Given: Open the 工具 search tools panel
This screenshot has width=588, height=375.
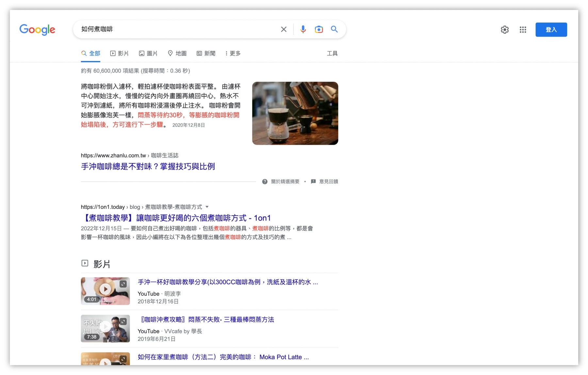Looking at the screenshot, I should pos(332,53).
